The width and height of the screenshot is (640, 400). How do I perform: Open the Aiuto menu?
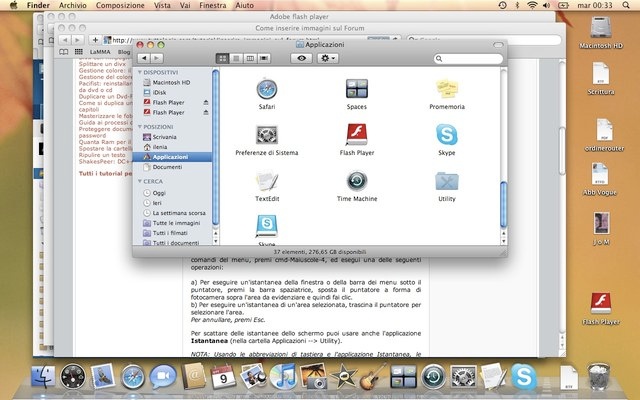click(244, 5)
